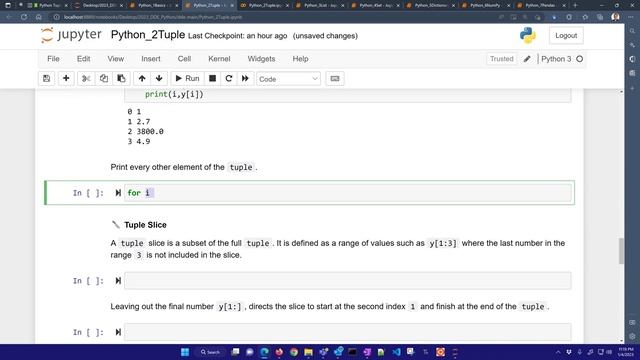Switch to the Python_1Basics browser tab
The image size is (640, 360).
152,5
